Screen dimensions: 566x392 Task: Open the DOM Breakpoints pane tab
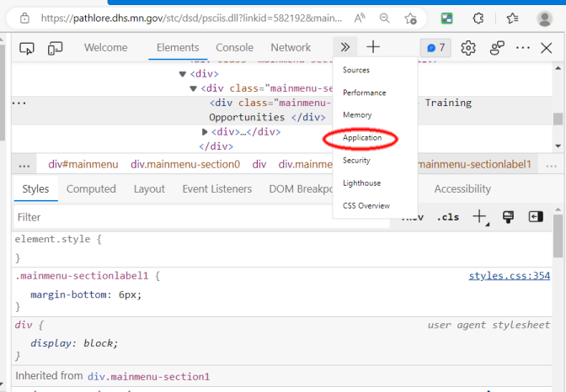pyautogui.click(x=301, y=189)
